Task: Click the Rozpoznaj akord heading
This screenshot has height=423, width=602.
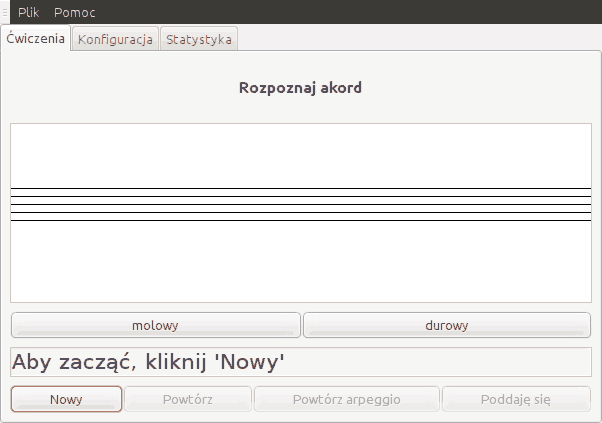Action: point(300,88)
